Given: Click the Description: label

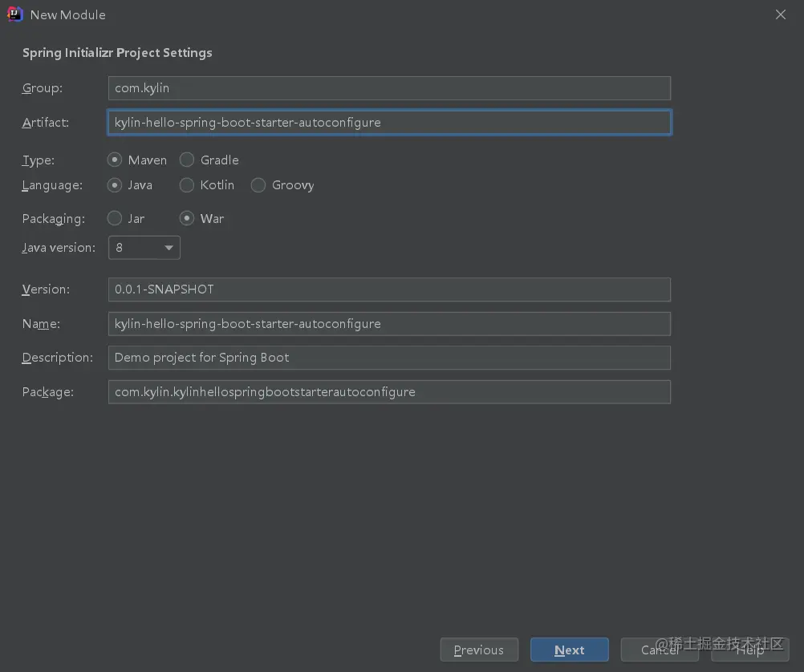Looking at the screenshot, I should (58, 358).
